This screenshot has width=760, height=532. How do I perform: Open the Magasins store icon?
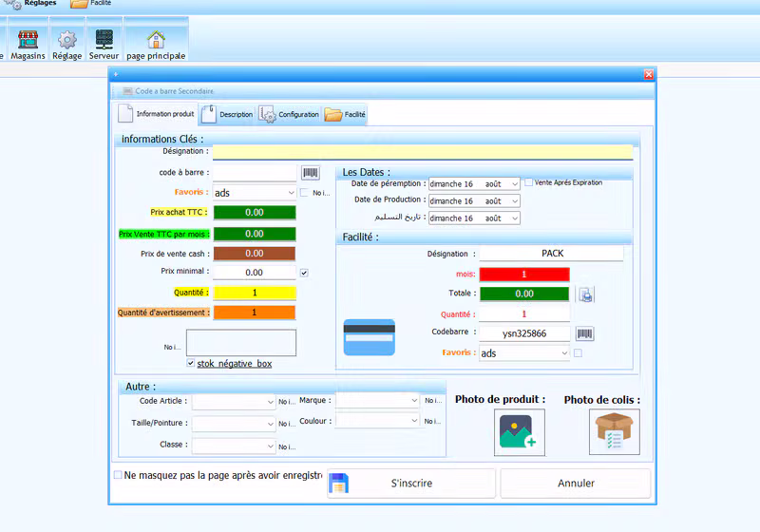click(28, 40)
